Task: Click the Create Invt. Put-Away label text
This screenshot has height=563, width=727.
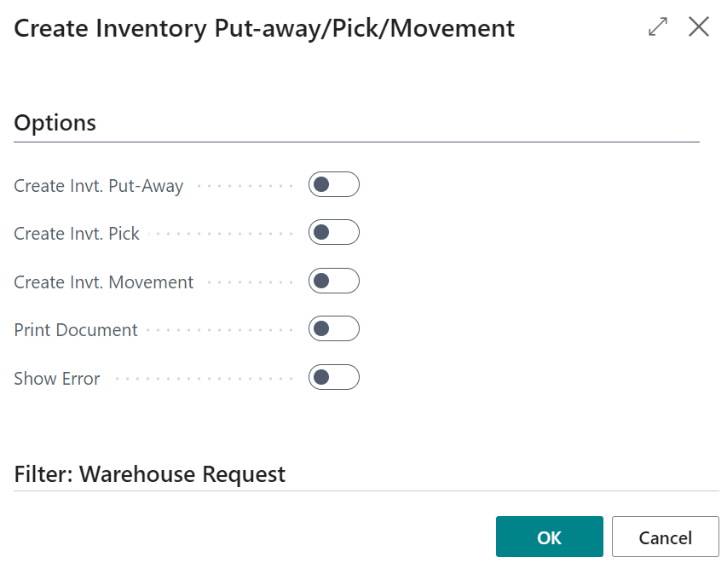Action: pos(98,186)
